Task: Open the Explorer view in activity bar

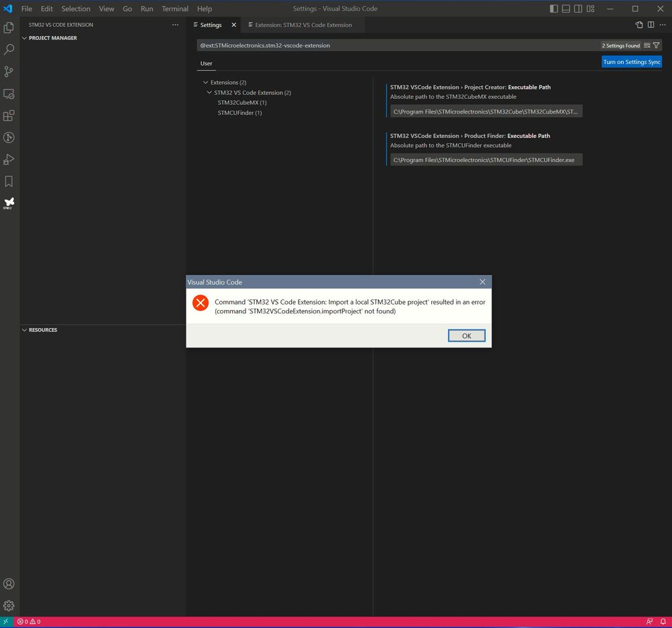Action: tap(9, 28)
